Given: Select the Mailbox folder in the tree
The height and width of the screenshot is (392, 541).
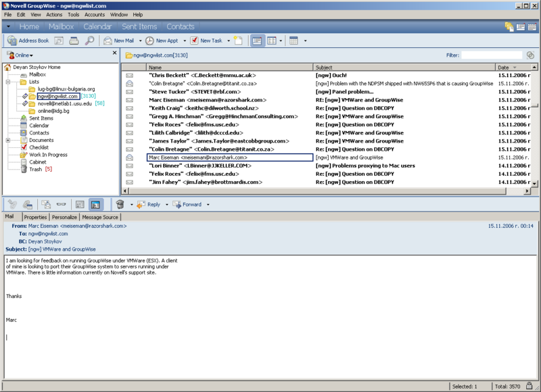Looking at the screenshot, I should 37,74.
